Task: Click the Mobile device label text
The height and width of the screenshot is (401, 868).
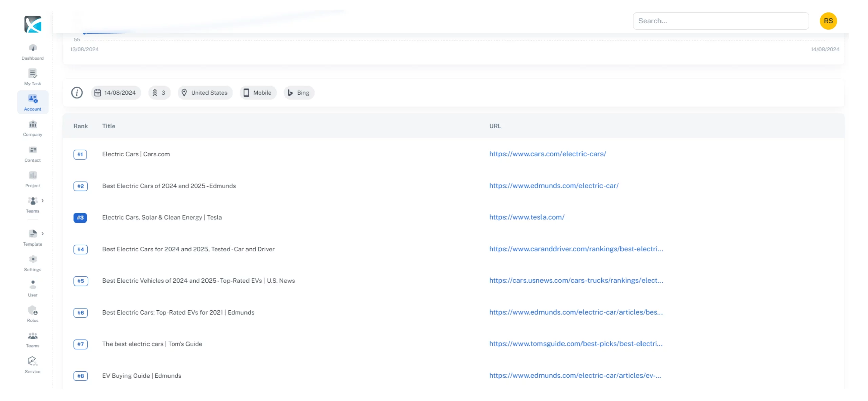Action: point(262,93)
